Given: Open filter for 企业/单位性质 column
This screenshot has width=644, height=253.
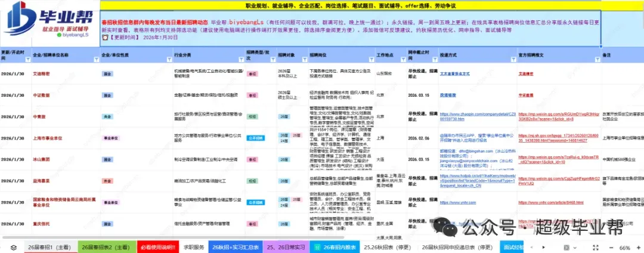Looking at the screenshot, I should point(169,60).
